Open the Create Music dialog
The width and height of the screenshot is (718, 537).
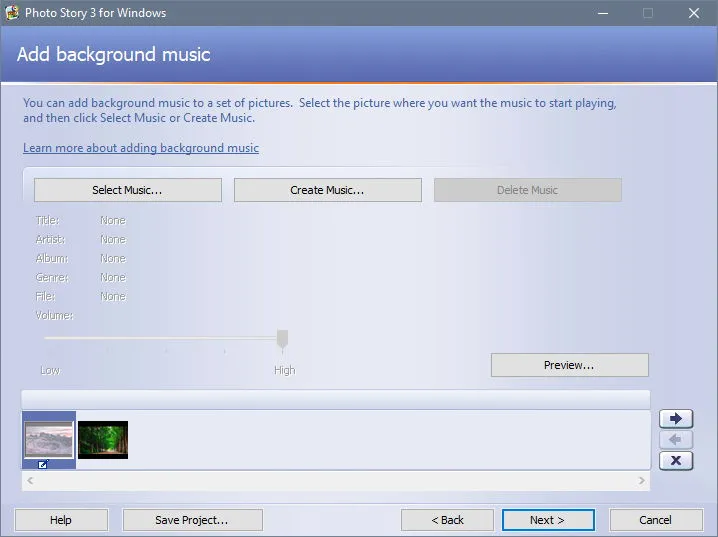click(x=328, y=190)
